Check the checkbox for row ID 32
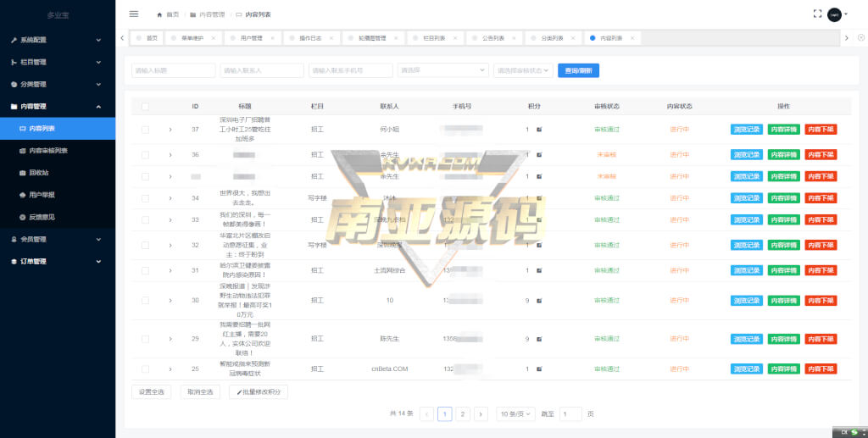 (145, 245)
